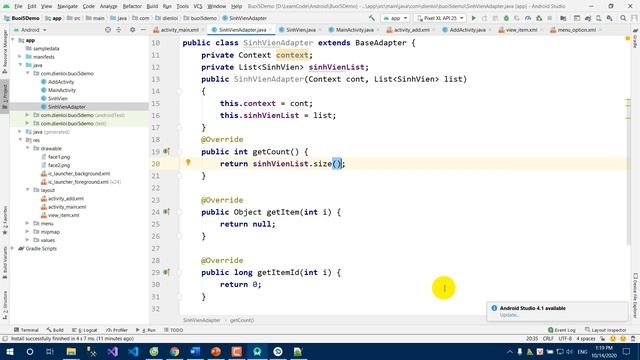This screenshot has height=360, width=640.
Task: Select MainActivity in the project tree
Action: pos(62,90)
